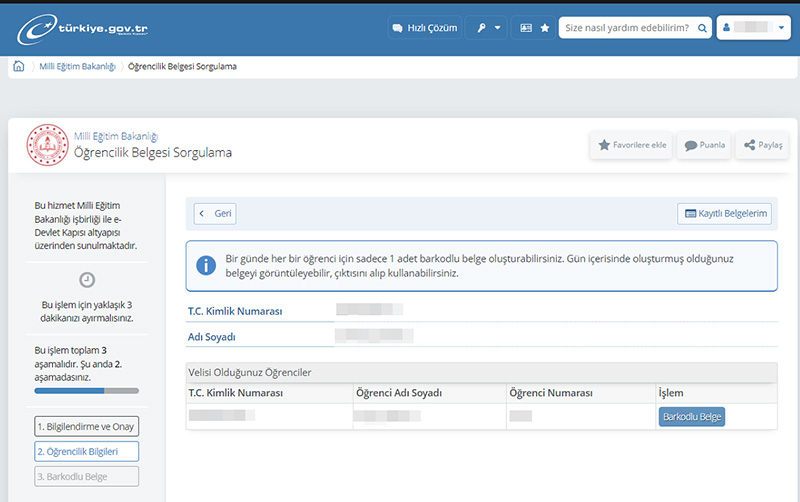Open Hızlı Çözüm quick help
Image resolution: width=800 pixels, height=502 pixels.
(x=423, y=28)
